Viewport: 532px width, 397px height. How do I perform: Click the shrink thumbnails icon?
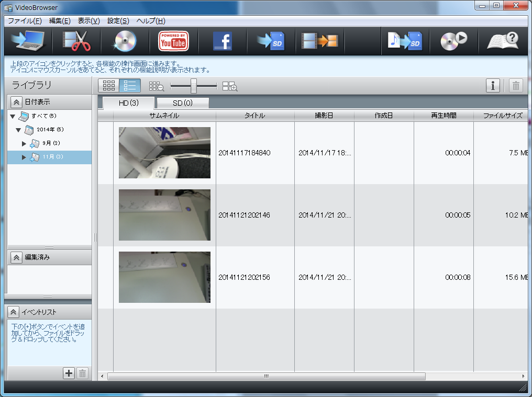click(x=157, y=86)
